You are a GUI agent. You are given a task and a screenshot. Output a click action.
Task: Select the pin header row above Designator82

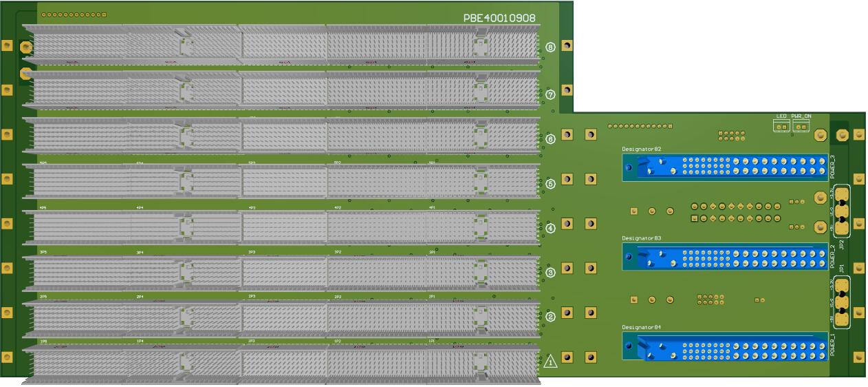point(640,126)
